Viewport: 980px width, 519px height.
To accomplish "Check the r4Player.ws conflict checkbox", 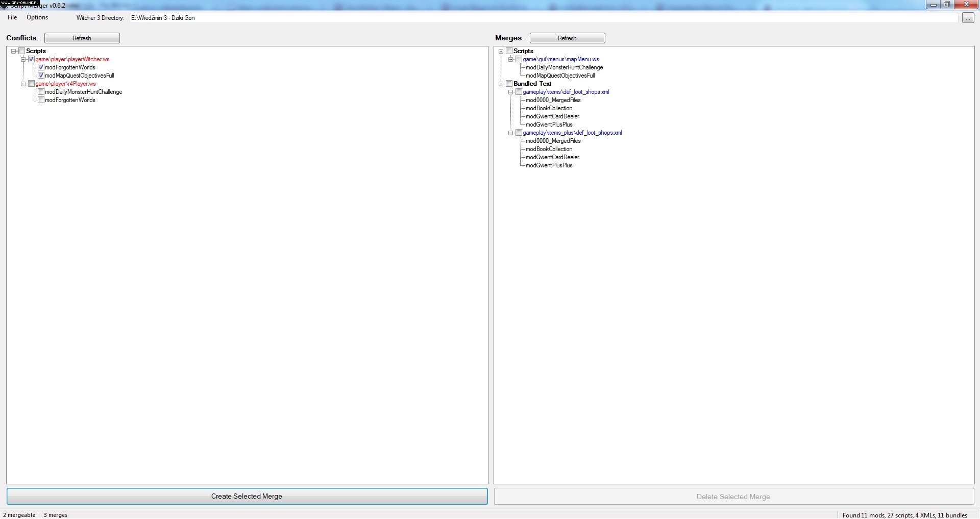I will [31, 84].
